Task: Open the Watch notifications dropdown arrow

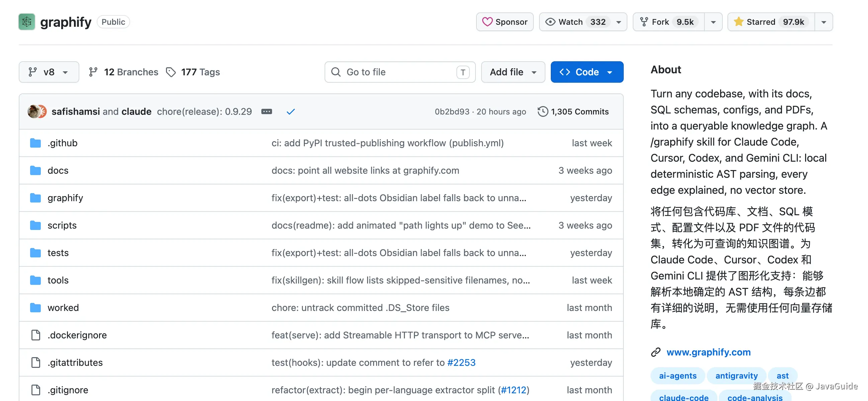Action: click(619, 22)
